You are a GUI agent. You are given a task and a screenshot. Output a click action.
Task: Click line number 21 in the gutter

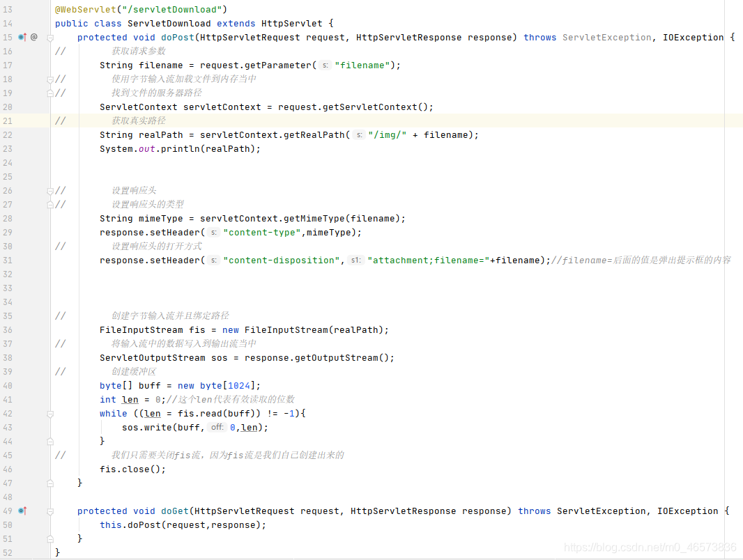point(8,120)
